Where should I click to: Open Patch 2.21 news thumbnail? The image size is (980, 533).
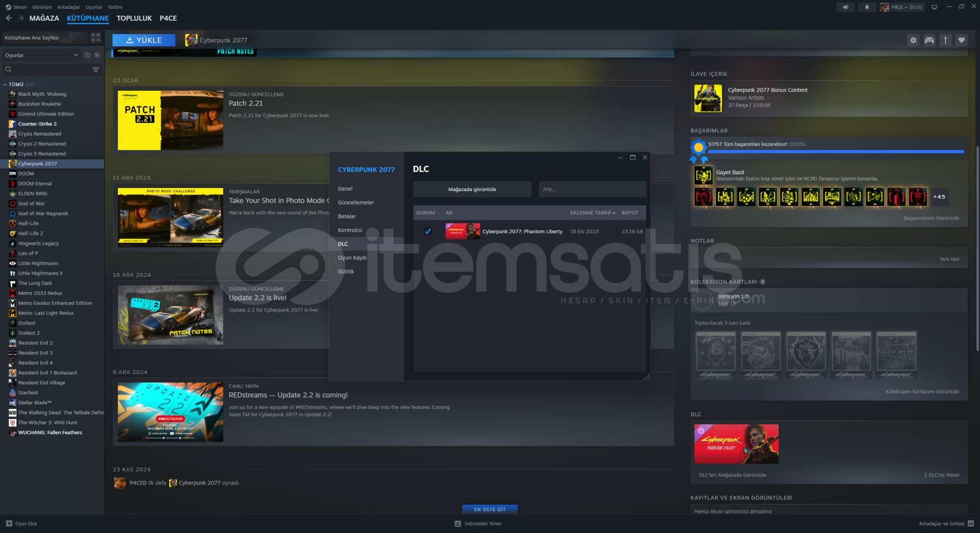point(170,120)
